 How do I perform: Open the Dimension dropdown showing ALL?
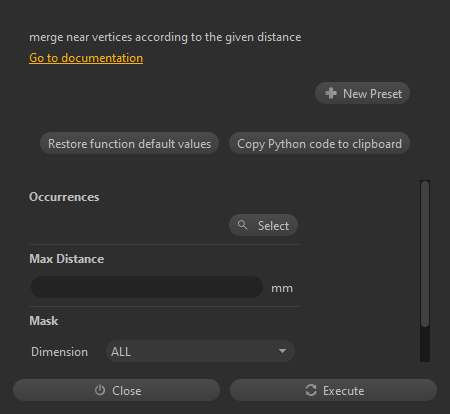[200, 351]
